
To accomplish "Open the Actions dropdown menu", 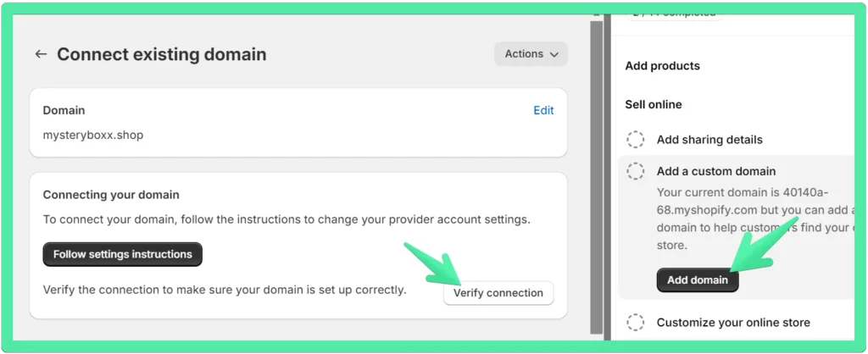I will 531,54.
